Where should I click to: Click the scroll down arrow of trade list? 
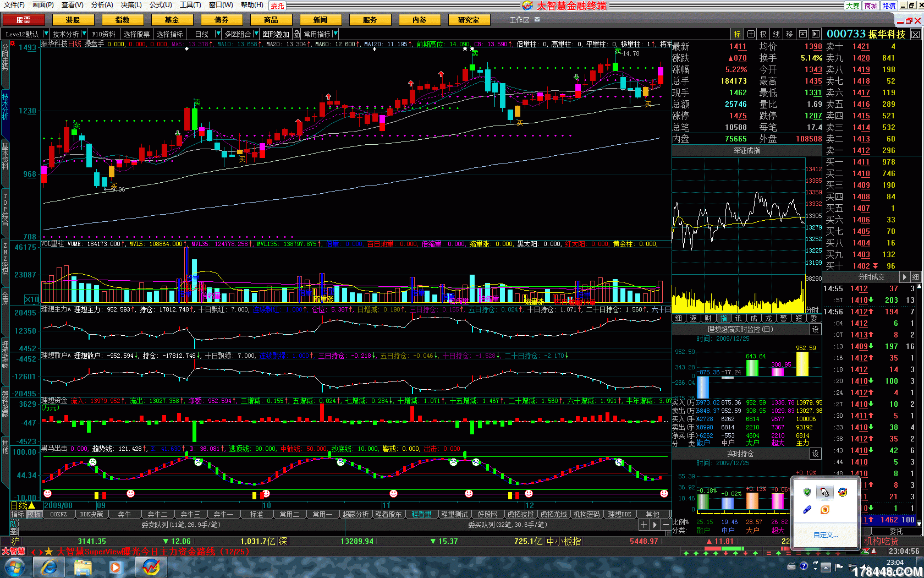[x=920, y=523]
